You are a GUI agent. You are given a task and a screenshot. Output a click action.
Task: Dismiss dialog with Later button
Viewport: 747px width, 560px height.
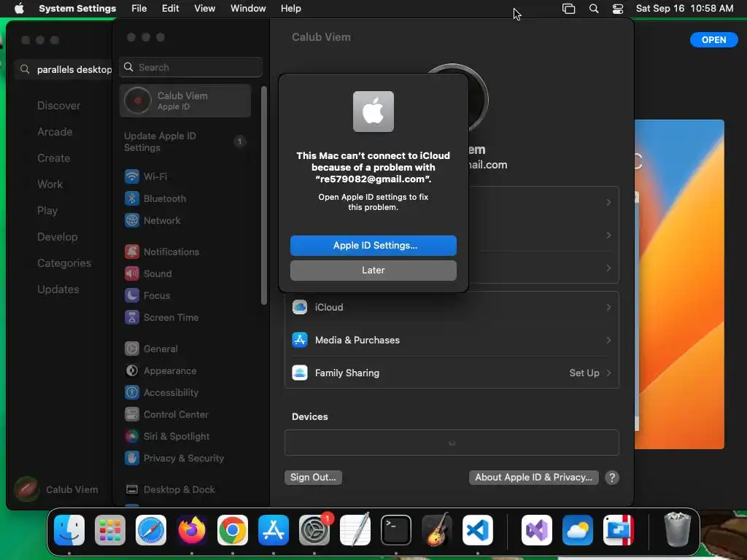click(373, 270)
